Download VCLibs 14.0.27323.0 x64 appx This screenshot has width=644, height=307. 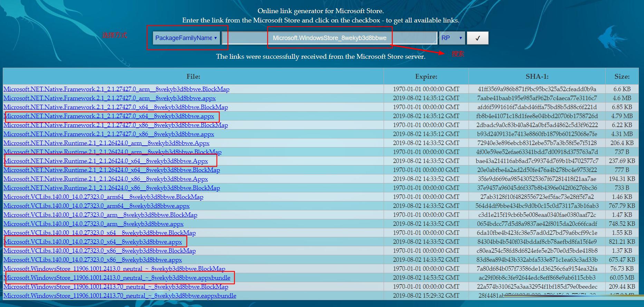[x=93, y=242]
